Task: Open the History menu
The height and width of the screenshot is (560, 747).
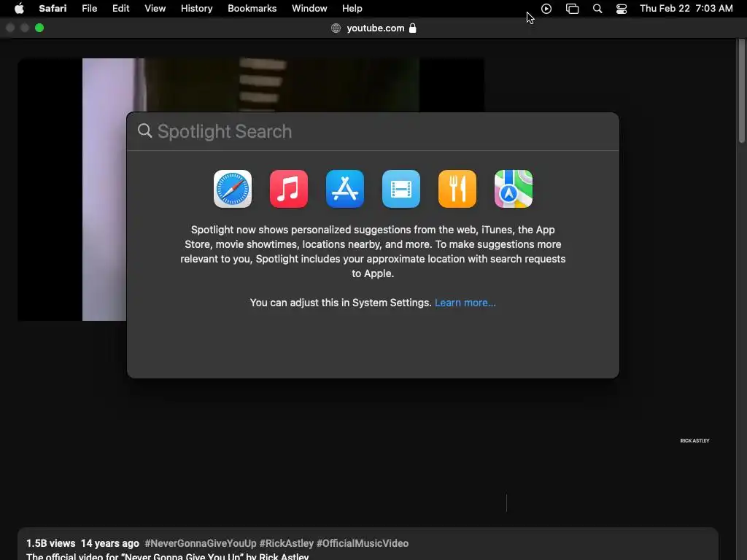Action: (x=196, y=9)
